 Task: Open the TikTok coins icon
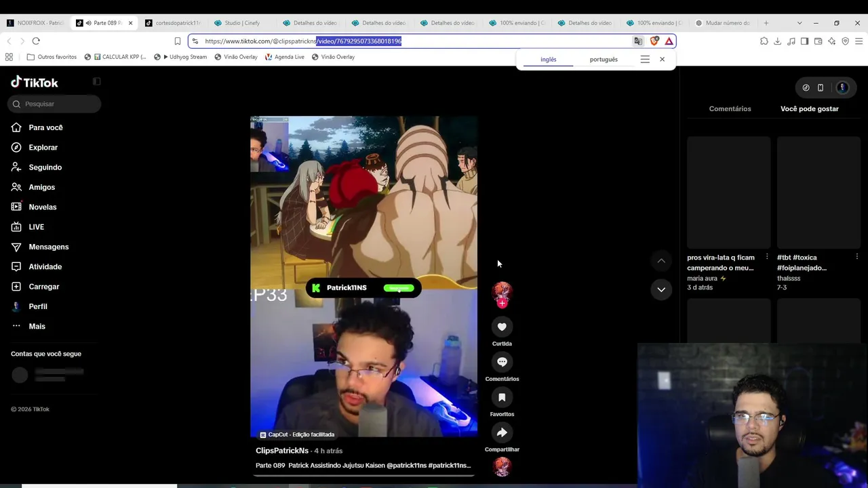pos(806,87)
